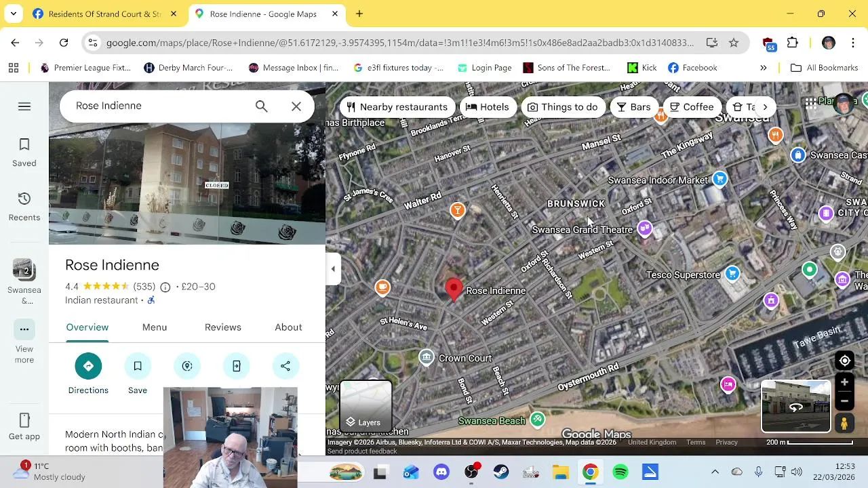The width and height of the screenshot is (868, 488).
Task: Click the Rose Indienne red pin
Action: point(454,289)
